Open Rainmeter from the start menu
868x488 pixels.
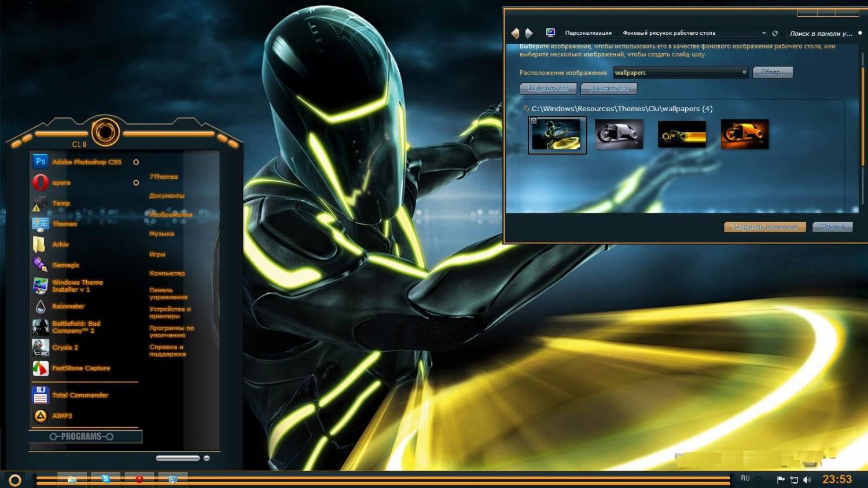click(x=68, y=306)
